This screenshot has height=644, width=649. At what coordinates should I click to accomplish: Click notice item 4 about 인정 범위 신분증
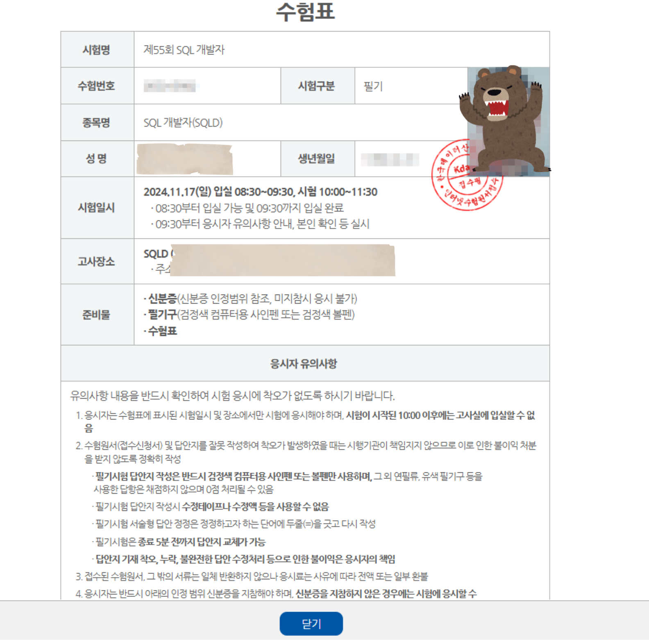[276, 594]
